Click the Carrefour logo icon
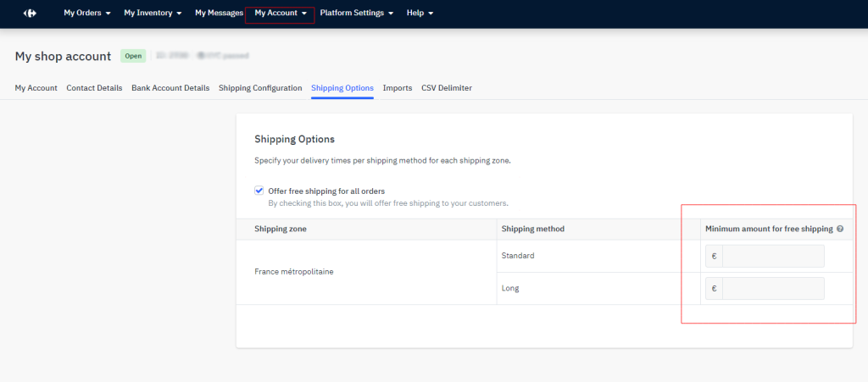Image resolution: width=868 pixels, height=382 pixels. pyautogui.click(x=30, y=14)
